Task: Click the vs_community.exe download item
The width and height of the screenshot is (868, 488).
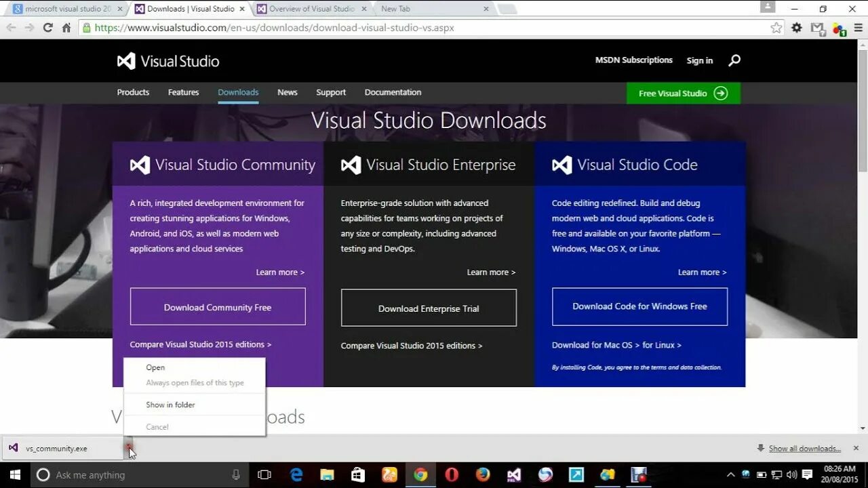Action: [x=62, y=448]
